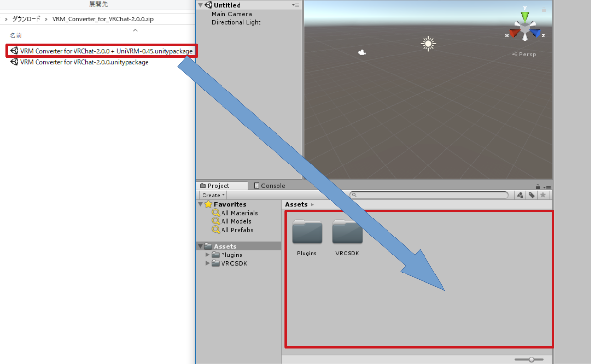This screenshot has height=364, width=591.
Task: Select Directional Light in Hierarchy
Action: [x=236, y=22]
